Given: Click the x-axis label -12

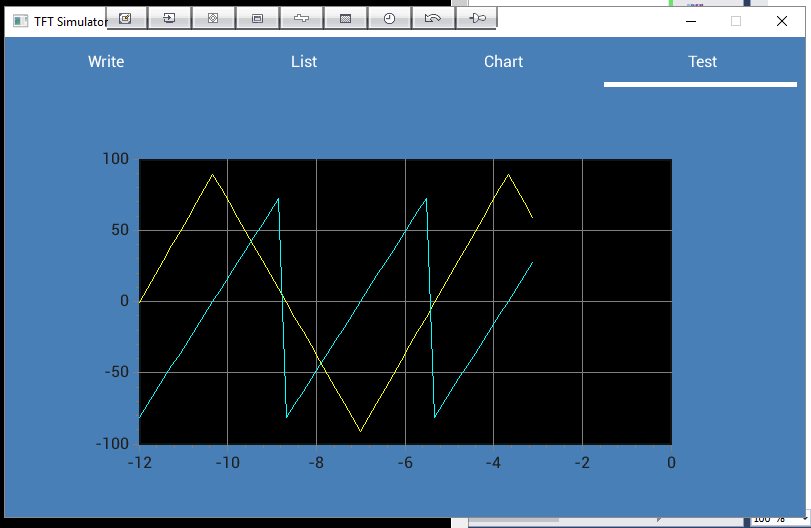Looking at the screenshot, I should (140, 462).
